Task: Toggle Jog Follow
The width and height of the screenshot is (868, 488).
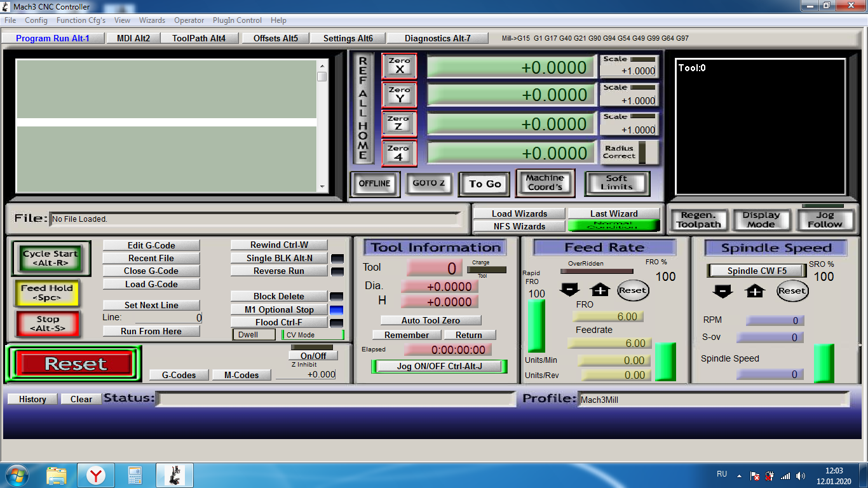Action: point(825,220)
